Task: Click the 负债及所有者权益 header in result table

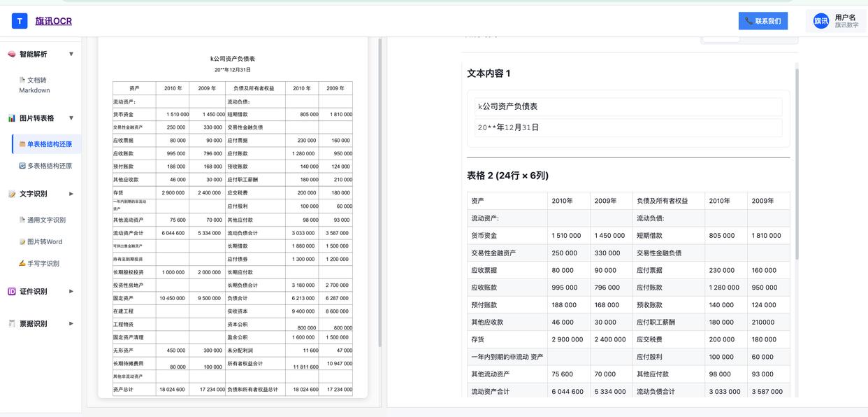Action: pyautogui.click(x=669, y=201)
